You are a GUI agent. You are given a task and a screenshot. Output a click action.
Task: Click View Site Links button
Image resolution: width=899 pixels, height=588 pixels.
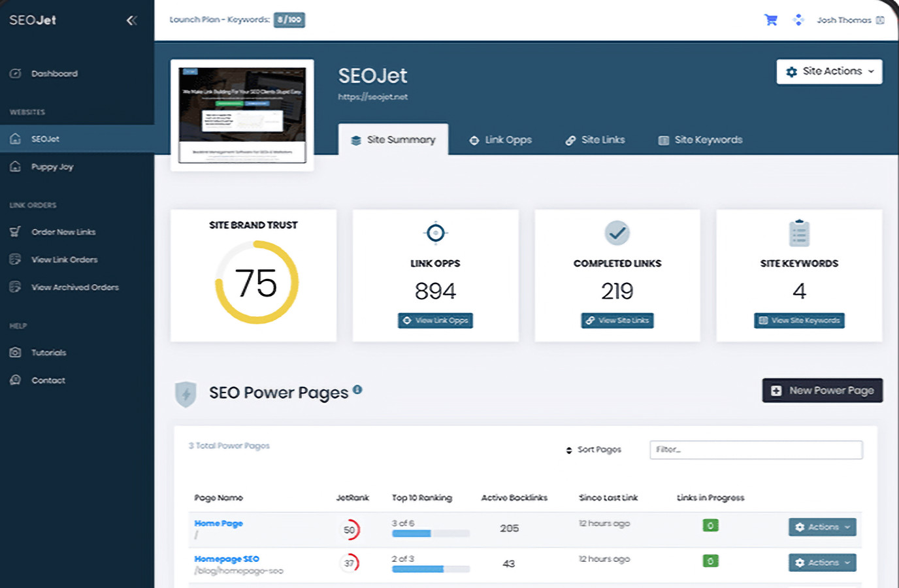[617, 320]
